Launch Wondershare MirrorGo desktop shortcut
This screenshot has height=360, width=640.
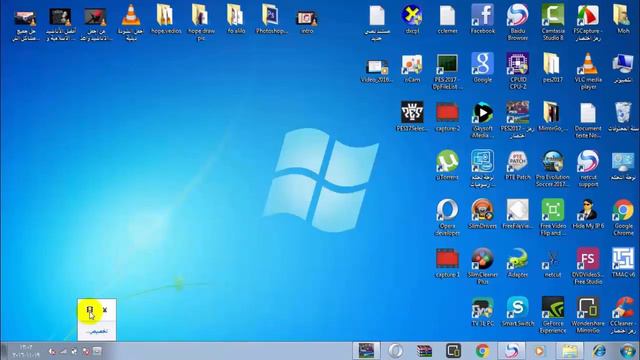pos(588,315)
